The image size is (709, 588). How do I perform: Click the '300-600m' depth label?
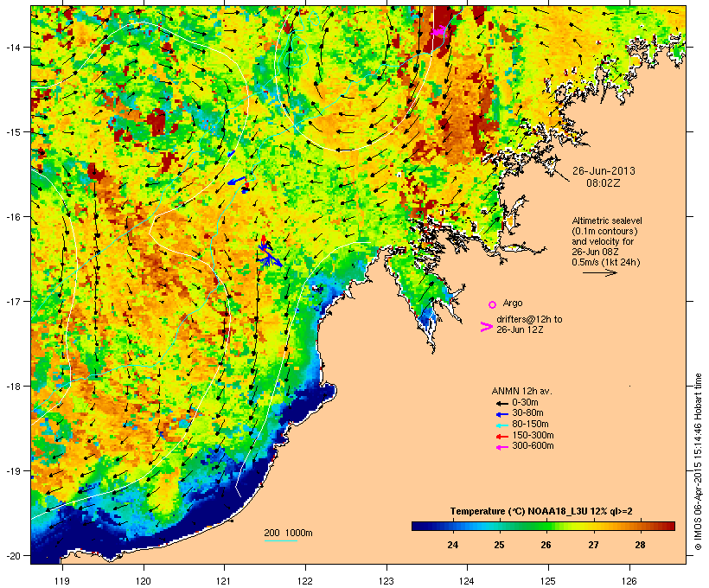533,446
